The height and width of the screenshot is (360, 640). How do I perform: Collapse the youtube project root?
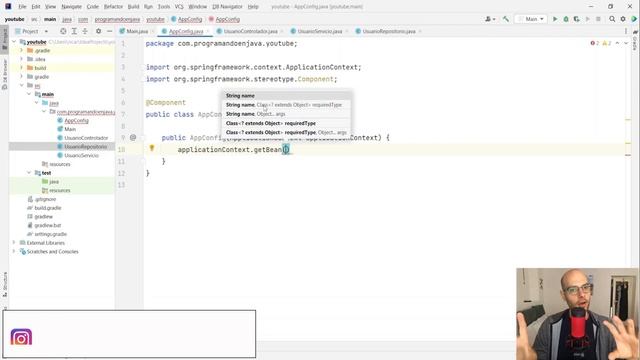[14, 42]
